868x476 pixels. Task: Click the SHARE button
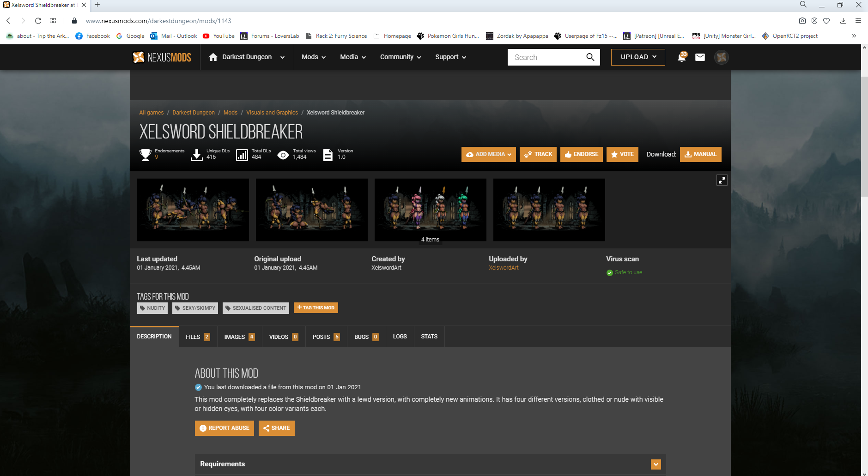coord(277,428)
